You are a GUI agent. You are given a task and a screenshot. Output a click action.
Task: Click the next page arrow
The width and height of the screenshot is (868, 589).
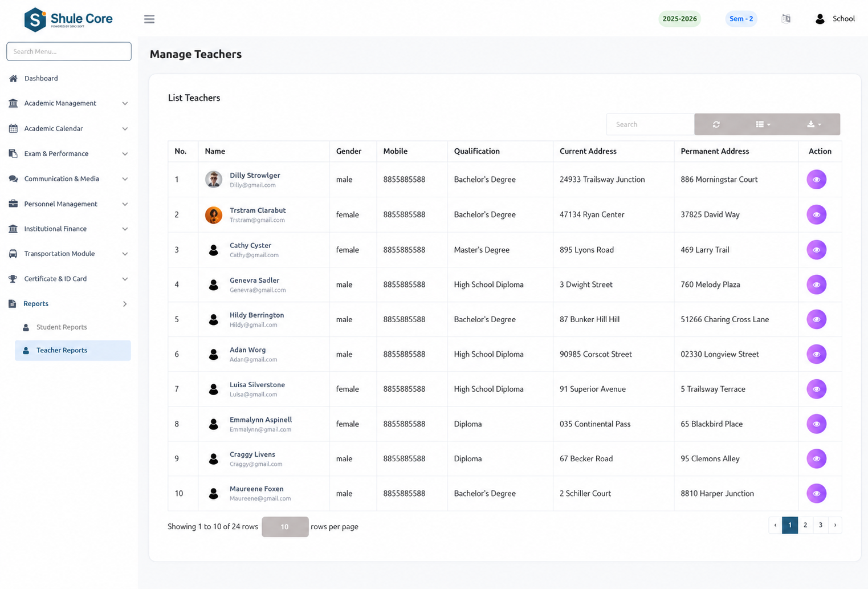[835, 525]
